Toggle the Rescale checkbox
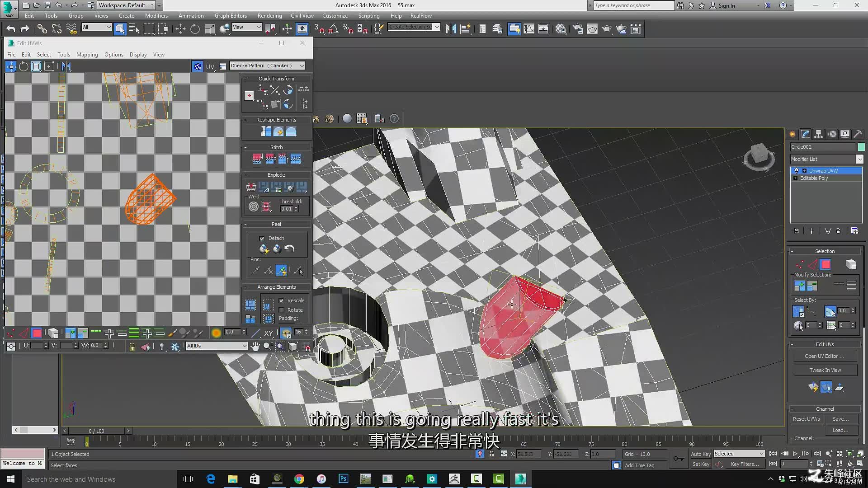The height and width of the screenshot is (488, 868). (282, 300)
